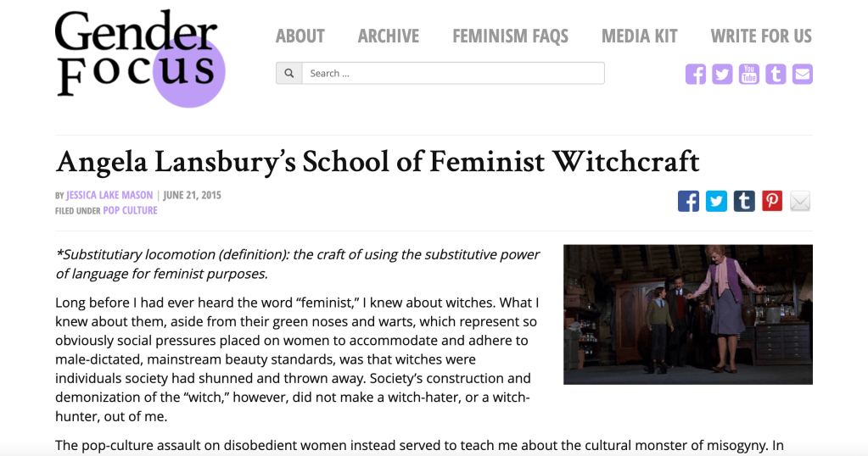The width and height of the screenshot is (868, 456).
Task: Email article using gray envelope icon
Action: 800,201
